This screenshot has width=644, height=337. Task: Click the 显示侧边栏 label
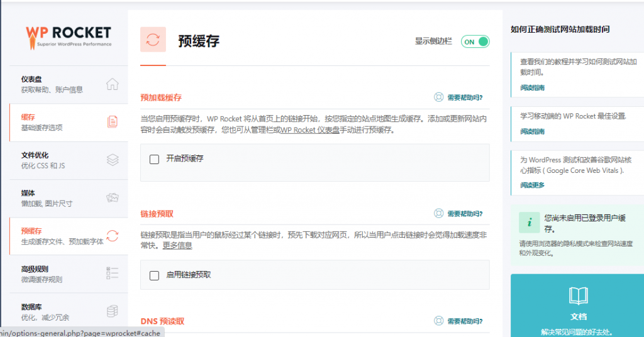pyautogui.click(x=433, y=41)
